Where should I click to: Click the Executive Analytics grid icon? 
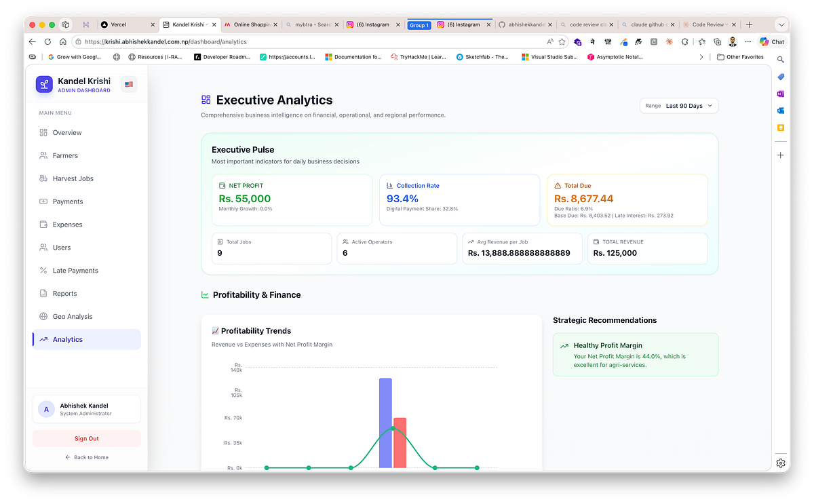(206, 100)
